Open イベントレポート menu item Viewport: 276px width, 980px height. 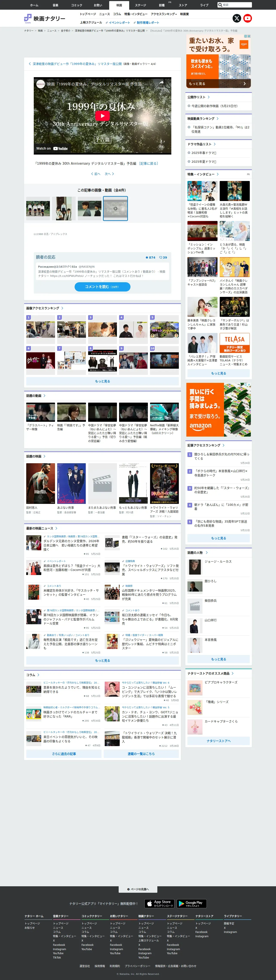tap(118, 22)
